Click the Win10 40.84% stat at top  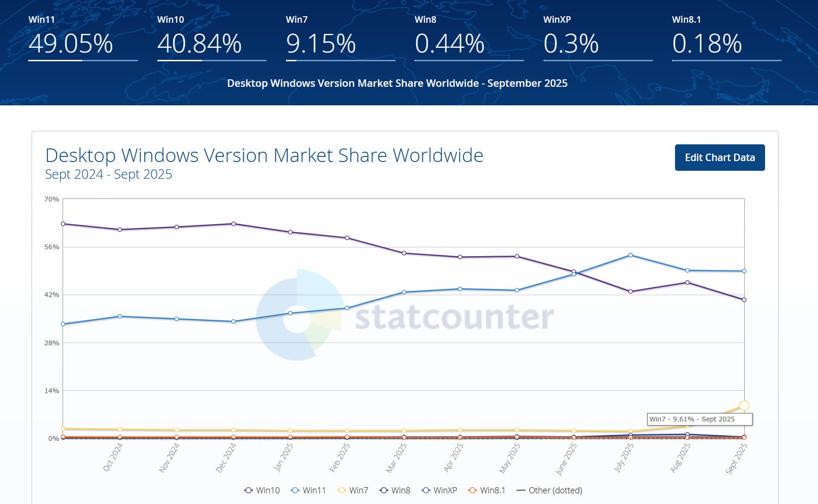click(x=199, y=43)
